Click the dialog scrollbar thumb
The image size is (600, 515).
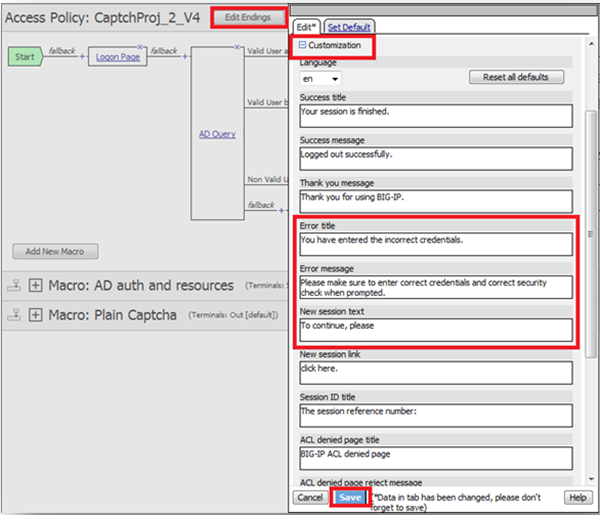(x=591, y=234)
